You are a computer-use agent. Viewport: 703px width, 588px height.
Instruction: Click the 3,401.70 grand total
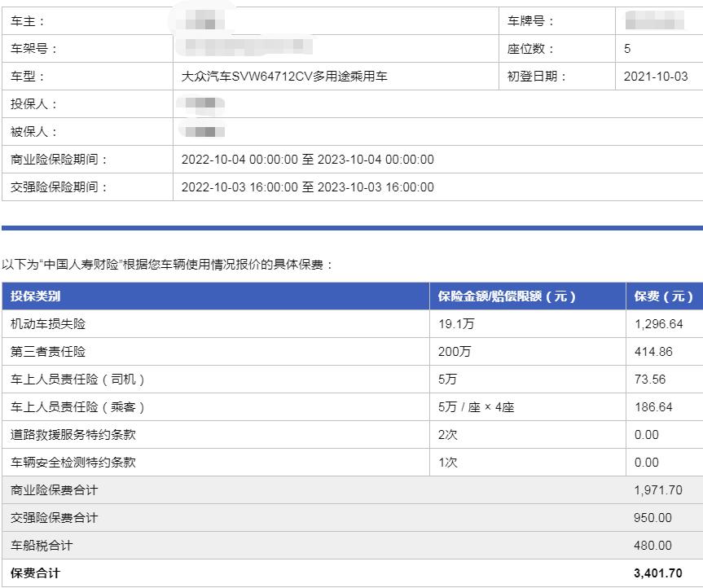658,573
